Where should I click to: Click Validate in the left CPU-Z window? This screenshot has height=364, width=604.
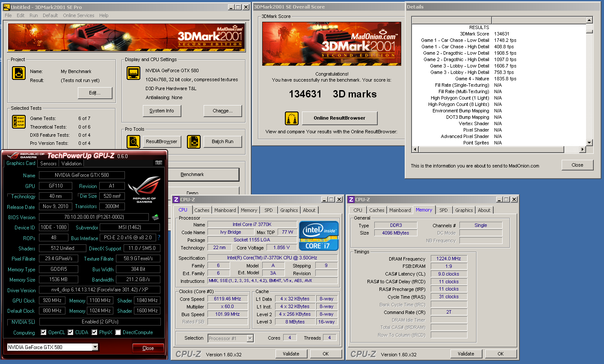click(291, 354)
